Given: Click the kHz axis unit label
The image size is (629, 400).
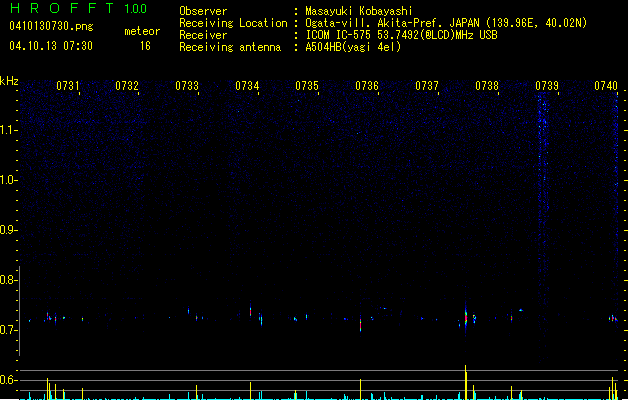Looking at the screenshot, I should pyautogui.click(x=9, y=81).
